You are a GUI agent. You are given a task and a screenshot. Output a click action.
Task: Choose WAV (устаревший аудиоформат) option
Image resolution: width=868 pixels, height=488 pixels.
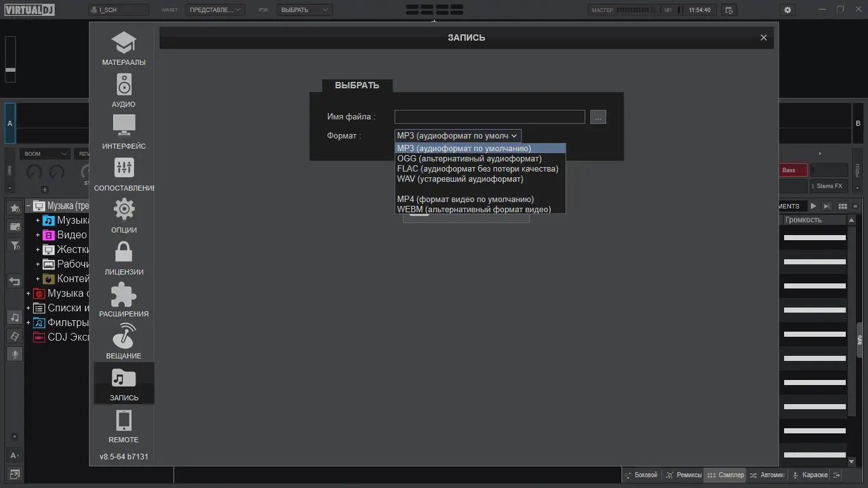click(480, 179)
